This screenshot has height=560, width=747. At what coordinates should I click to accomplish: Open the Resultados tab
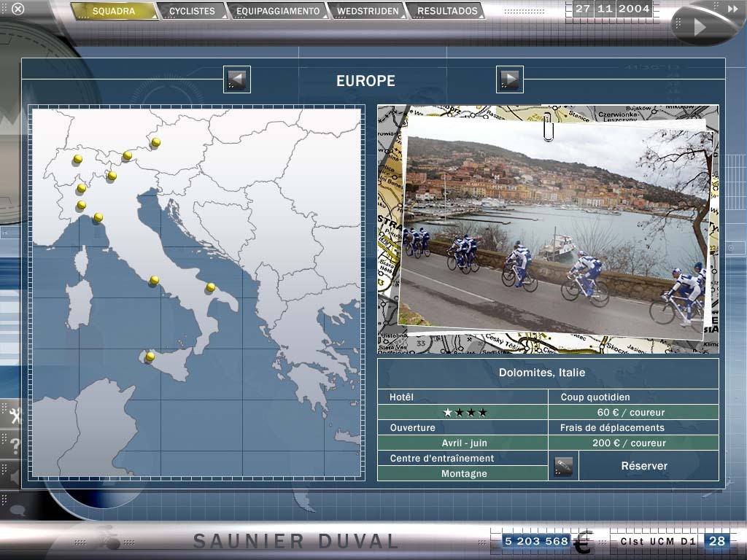click(446, 11)
